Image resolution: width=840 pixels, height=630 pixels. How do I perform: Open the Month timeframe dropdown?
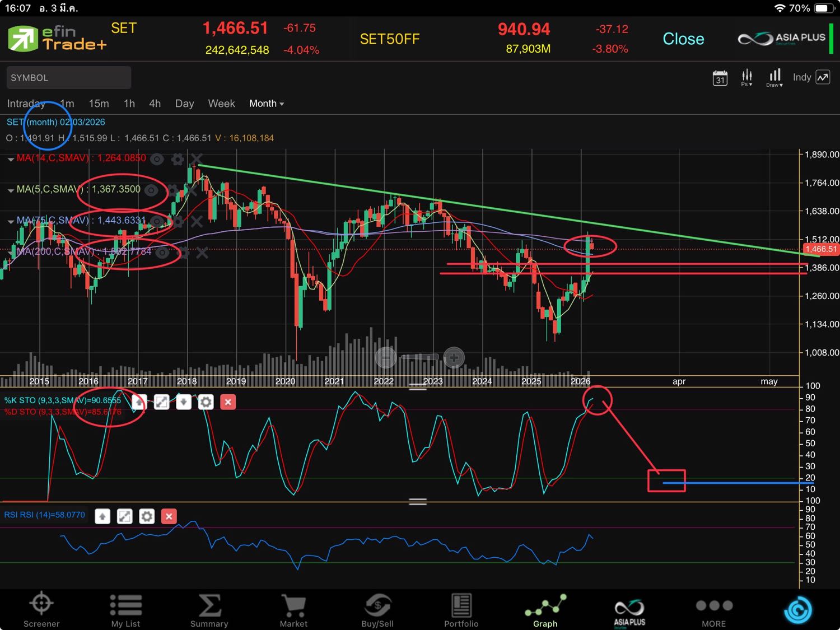click(267, 104)
